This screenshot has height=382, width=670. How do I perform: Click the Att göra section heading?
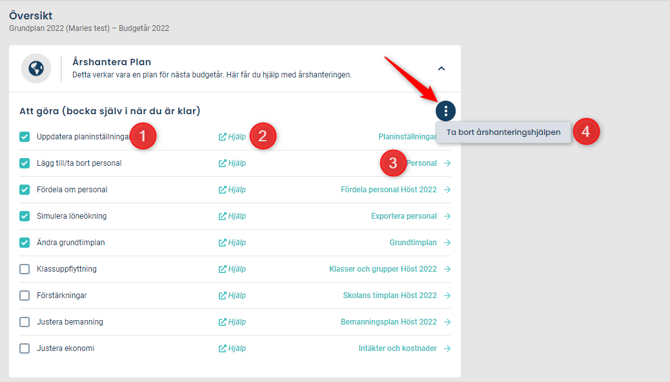[x=110, y=111]
